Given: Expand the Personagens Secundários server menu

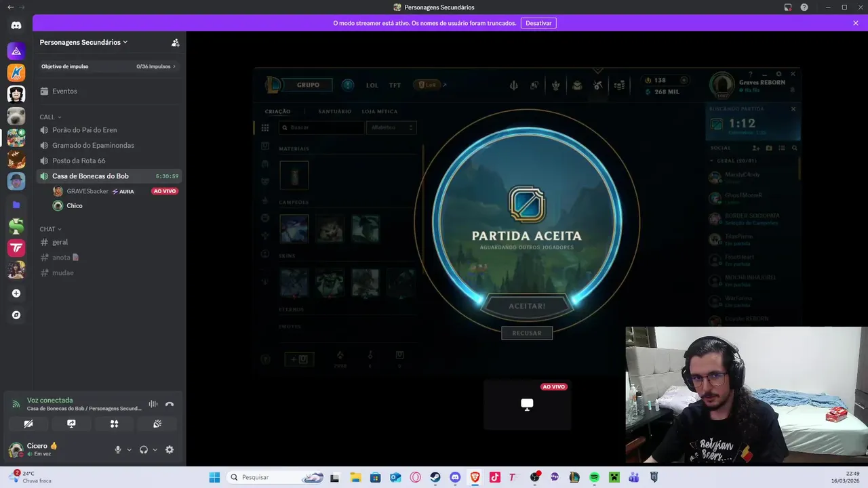Looking at the screenshot, I should (83, 42).
